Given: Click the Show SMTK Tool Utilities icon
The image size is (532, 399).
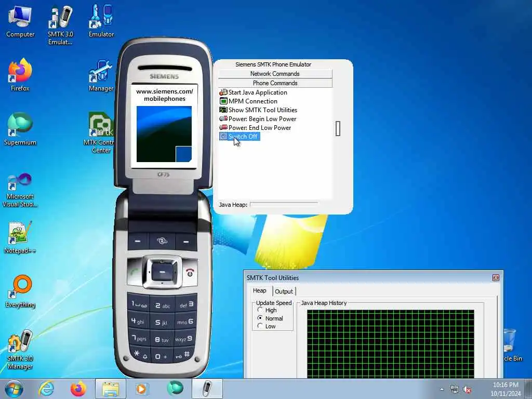Looking at the screenshot, I should pos(223,110).
